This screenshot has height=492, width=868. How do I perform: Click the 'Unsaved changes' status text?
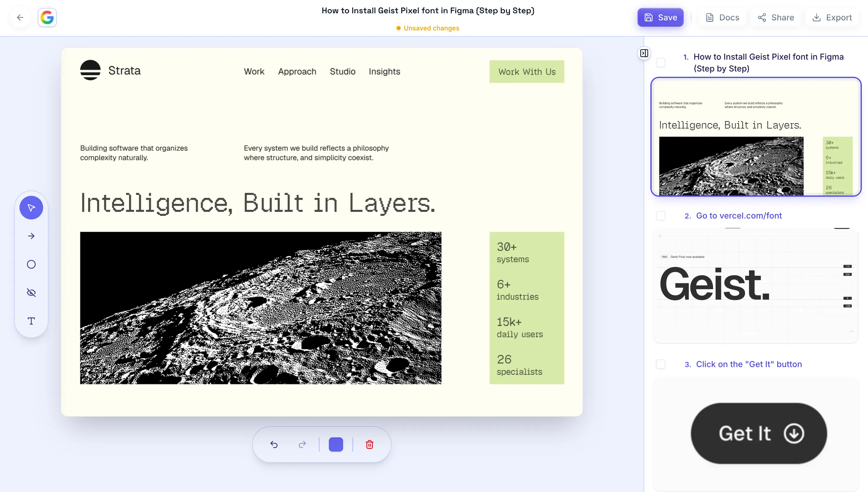pyautogui.click(x=431, y=28)
